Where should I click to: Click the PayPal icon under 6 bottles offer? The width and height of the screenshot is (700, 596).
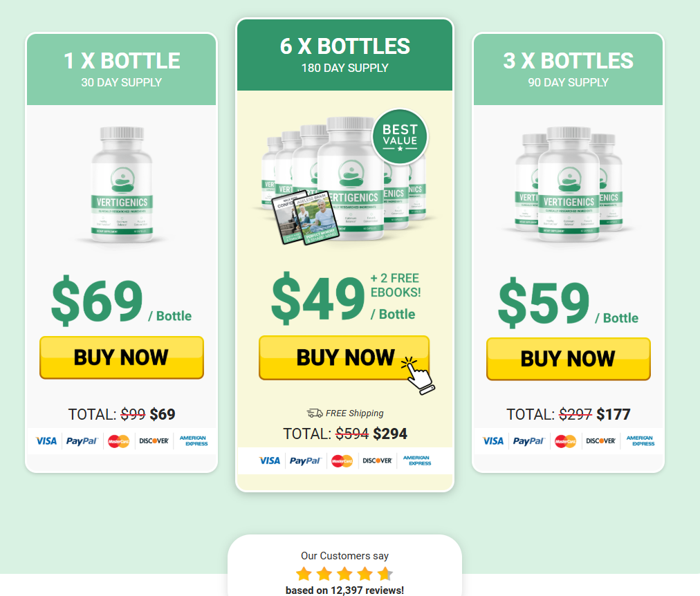(305, 460)
